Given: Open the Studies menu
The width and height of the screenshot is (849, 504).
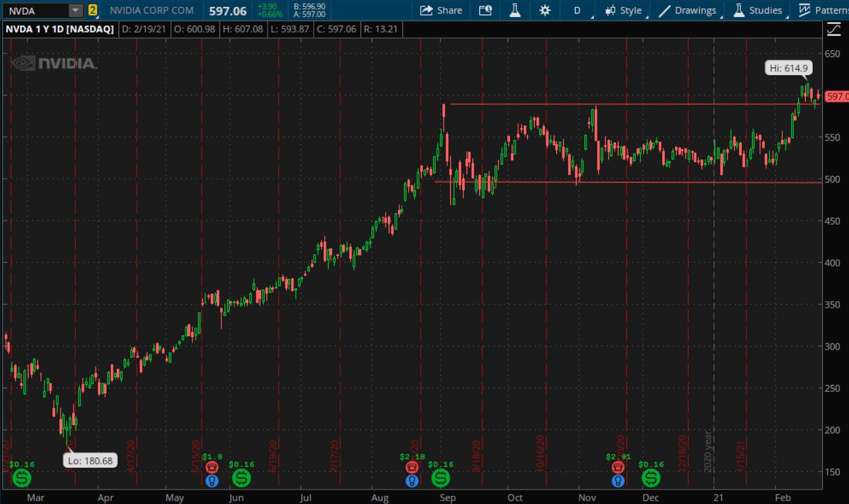Looking at the screenshot, I should coord(758,11).
